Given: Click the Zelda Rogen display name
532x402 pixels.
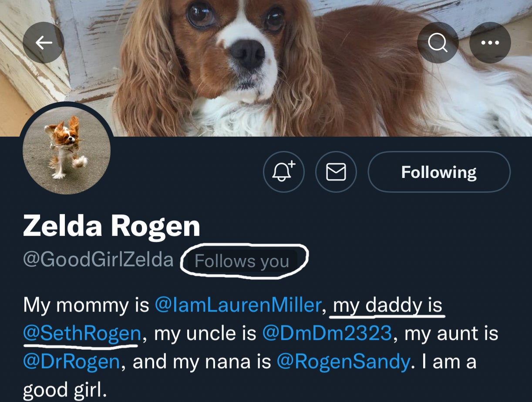Looking at the screenshot, I should point(111,226).
